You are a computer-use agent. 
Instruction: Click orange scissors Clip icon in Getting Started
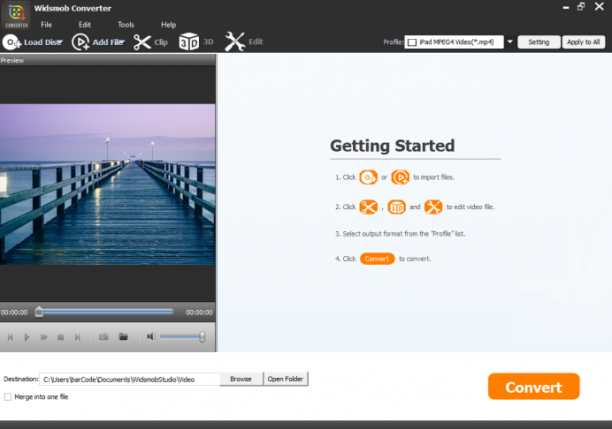coord(368,207)
